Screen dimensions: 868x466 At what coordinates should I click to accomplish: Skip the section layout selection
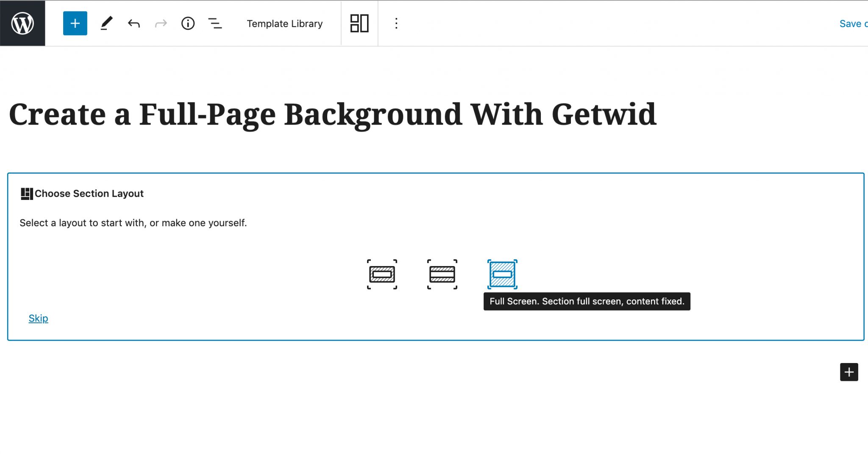tap(38, 318)
